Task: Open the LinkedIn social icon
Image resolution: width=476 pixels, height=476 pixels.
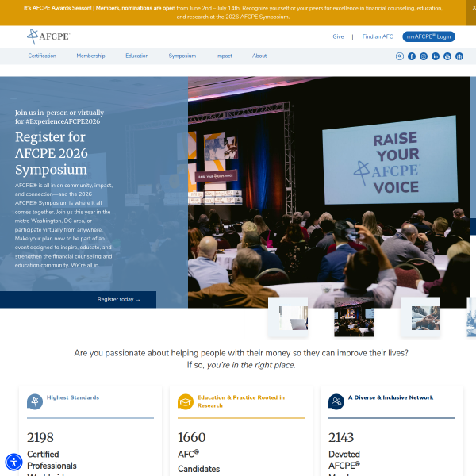Action: click(436, 56)
